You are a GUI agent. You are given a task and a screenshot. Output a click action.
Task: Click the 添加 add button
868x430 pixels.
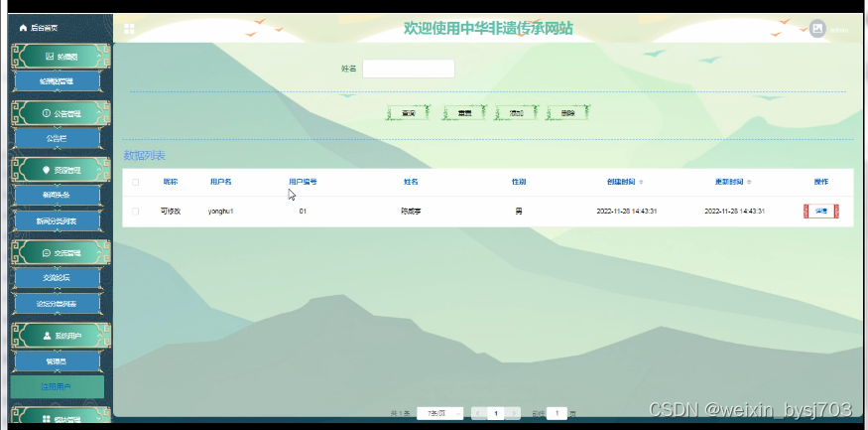coord(516,113)
